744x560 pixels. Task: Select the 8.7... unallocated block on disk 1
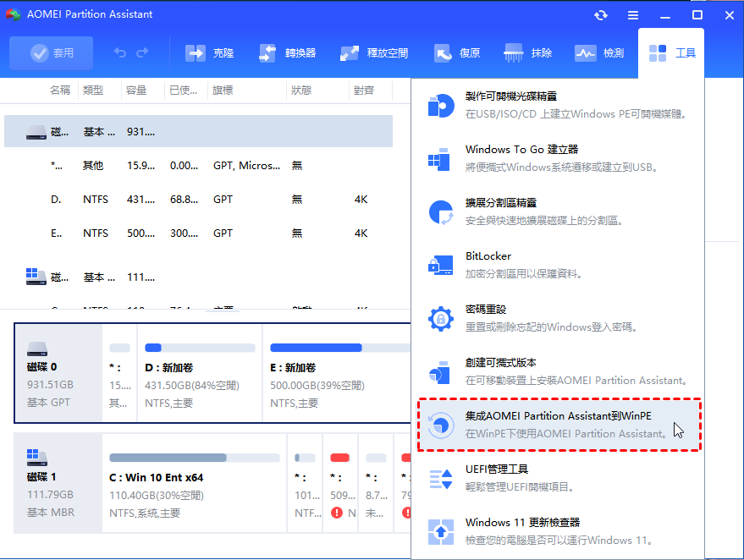click(377, 483)
